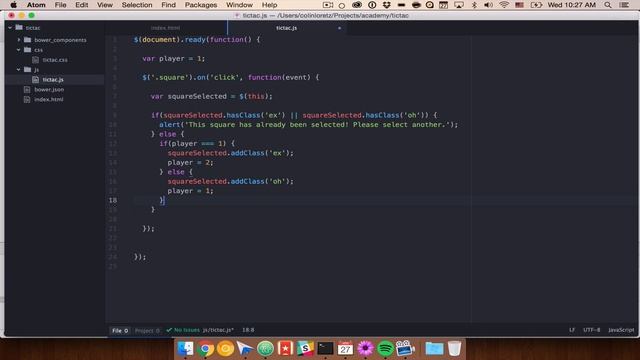Open the Apple menu
The height and width of the screenshot is (360, 640).
(13, 5)
